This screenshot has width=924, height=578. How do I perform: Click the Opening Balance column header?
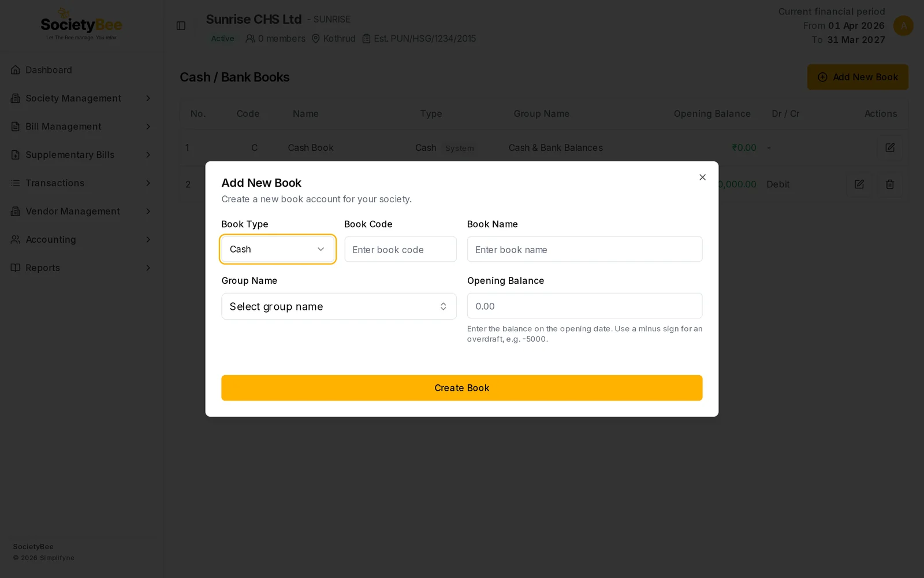pos(712,114)
